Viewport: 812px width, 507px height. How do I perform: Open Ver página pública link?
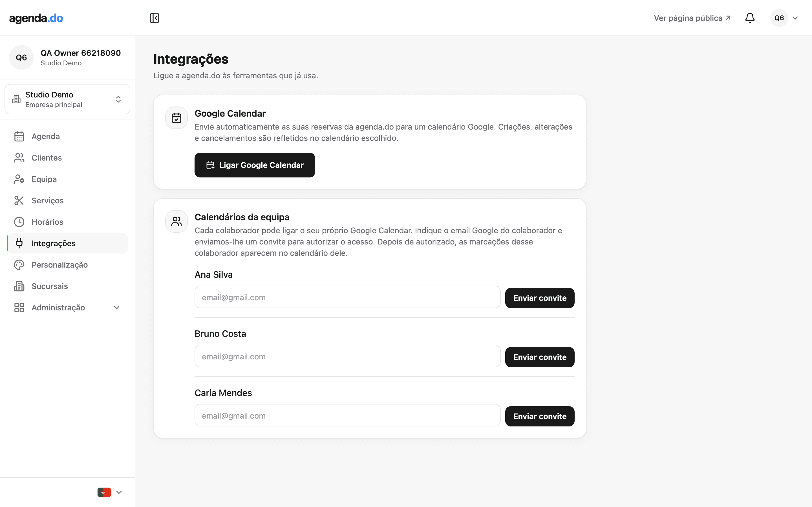692,18
